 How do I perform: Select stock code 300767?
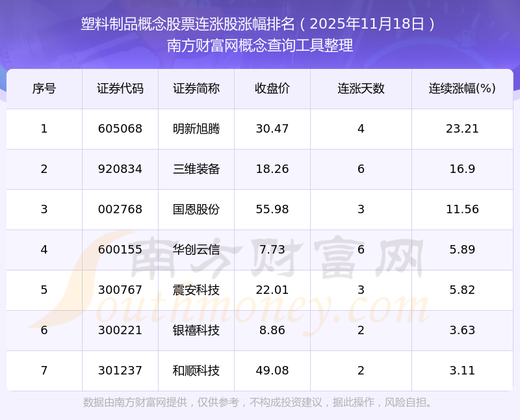pos(120,290)
